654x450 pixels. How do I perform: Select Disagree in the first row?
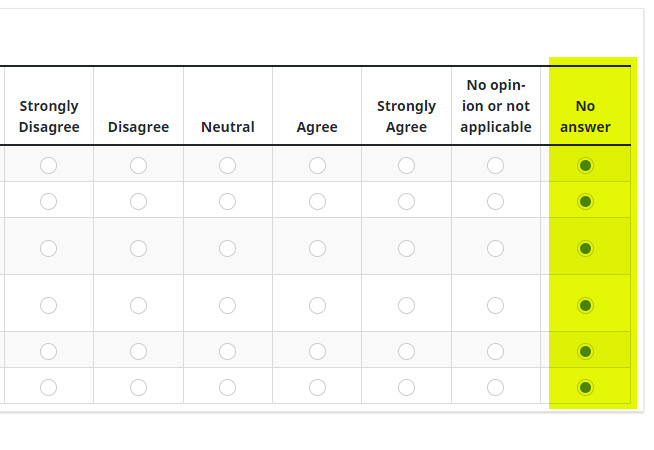138,165
